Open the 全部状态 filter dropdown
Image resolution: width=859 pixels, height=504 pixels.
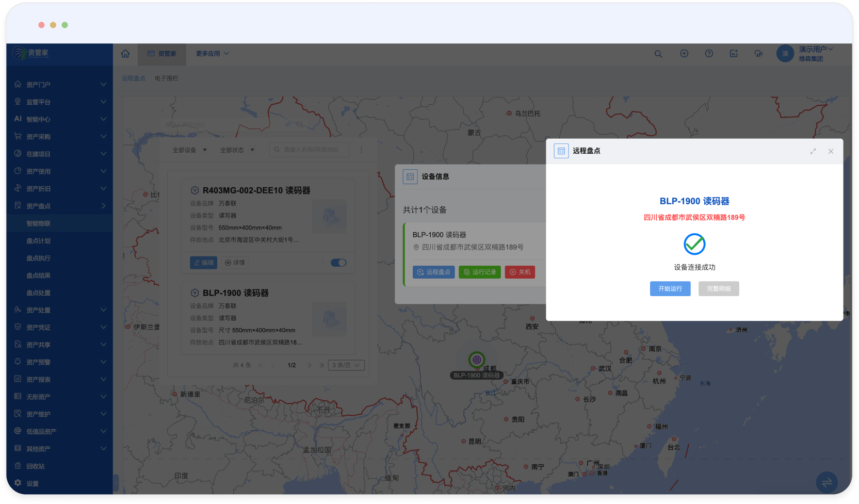237,150
